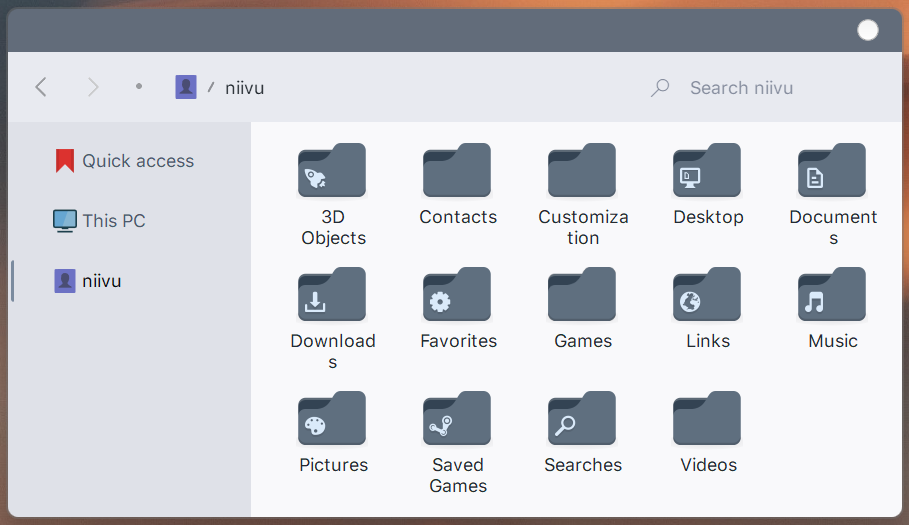This screenshot has height=525, width=909.
Task: Click the back navigation arrow
Action: (x=41, y=87)
